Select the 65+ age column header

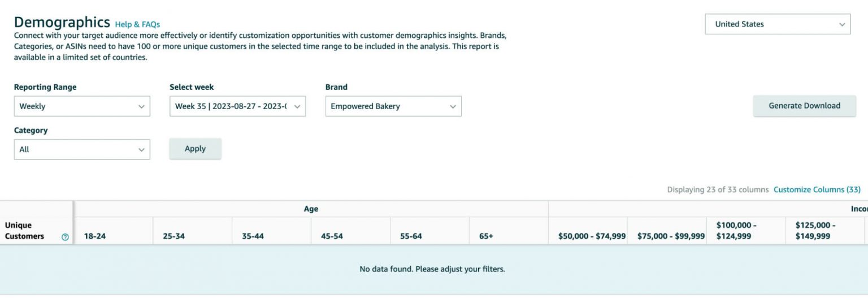(x=486, y=236)
